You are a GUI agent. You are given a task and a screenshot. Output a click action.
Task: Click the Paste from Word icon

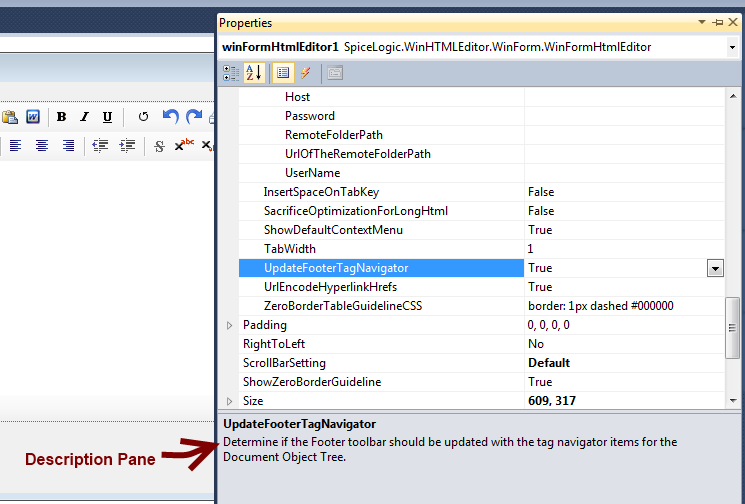tap(32, 117)
